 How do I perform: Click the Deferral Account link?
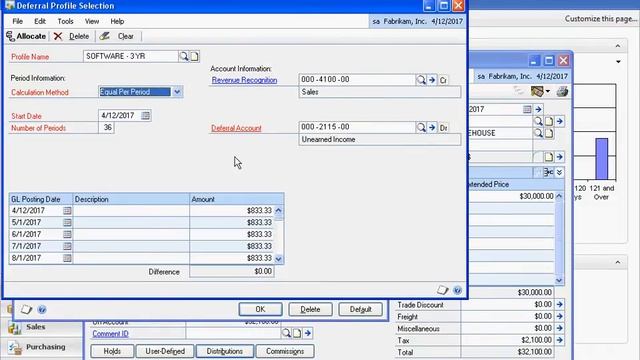[236, 128]
